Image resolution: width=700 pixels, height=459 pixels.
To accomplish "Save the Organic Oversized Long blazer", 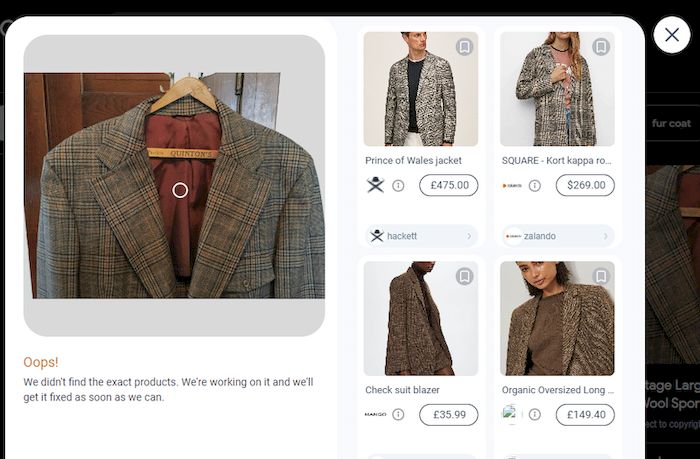I will point(600,277).
